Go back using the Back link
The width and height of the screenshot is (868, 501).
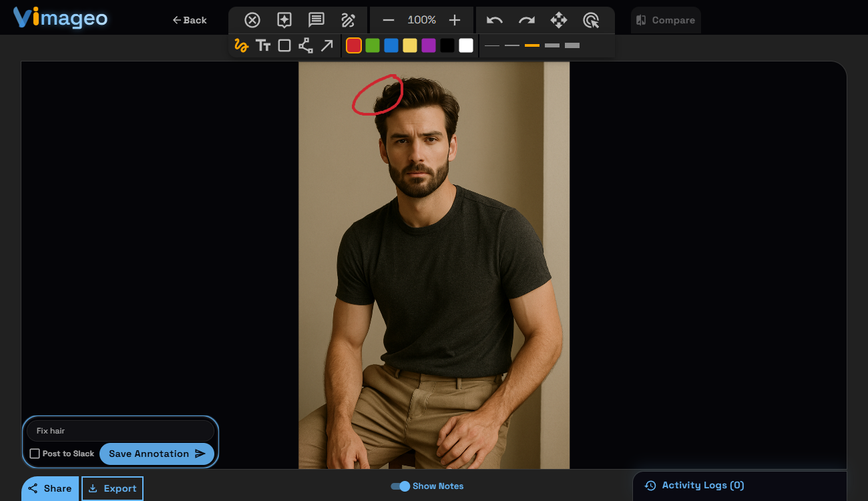pyautogui.click(x=190, y=20)
